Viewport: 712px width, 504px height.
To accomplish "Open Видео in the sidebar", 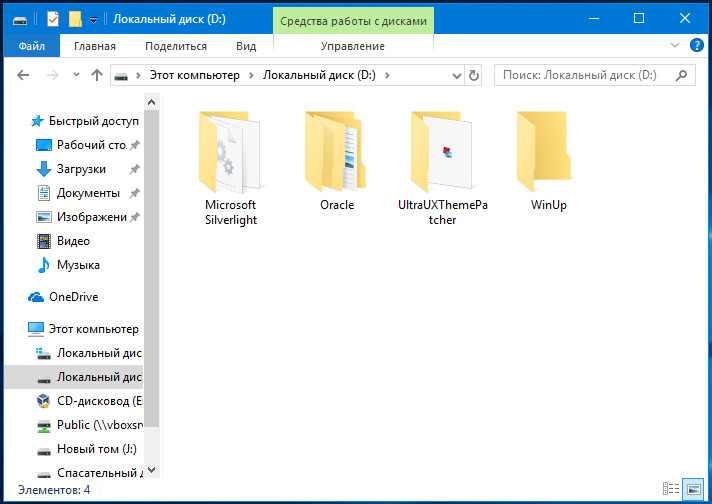I will click(x=64, y=241).
